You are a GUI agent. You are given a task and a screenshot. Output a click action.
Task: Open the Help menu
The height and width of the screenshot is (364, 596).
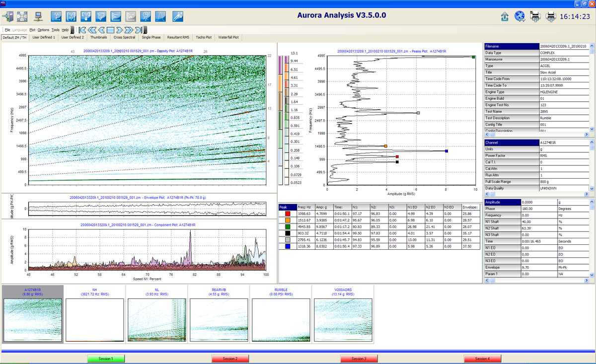(66, 30)
